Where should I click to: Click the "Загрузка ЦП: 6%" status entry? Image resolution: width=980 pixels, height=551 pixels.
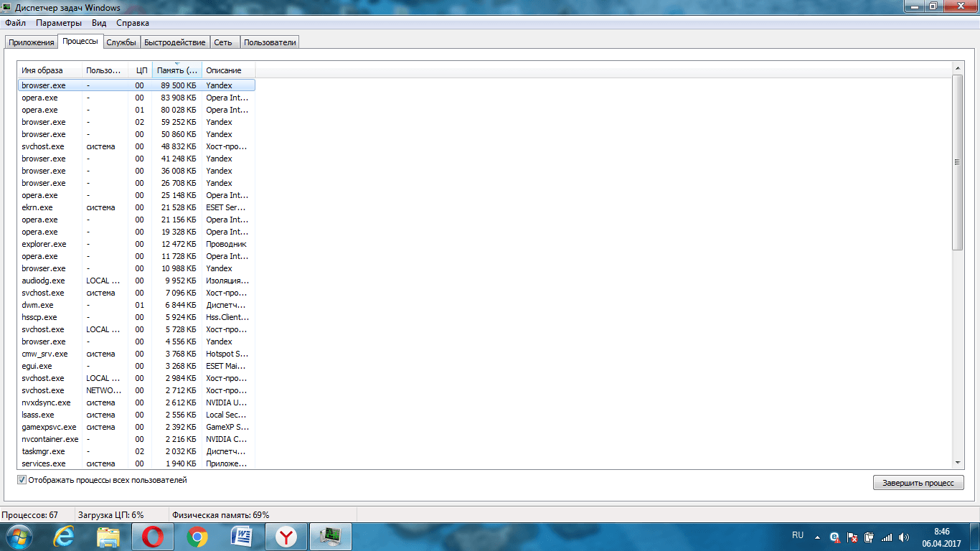tap(110, 515)
